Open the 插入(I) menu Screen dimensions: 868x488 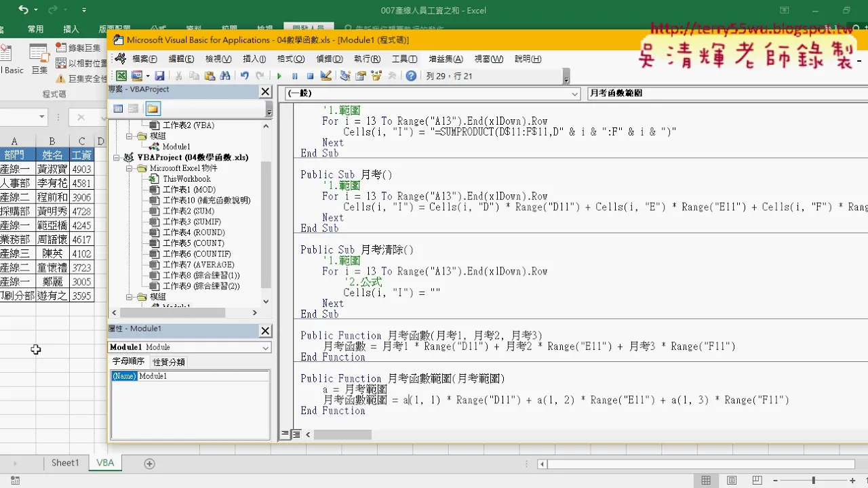coord(254,59)
